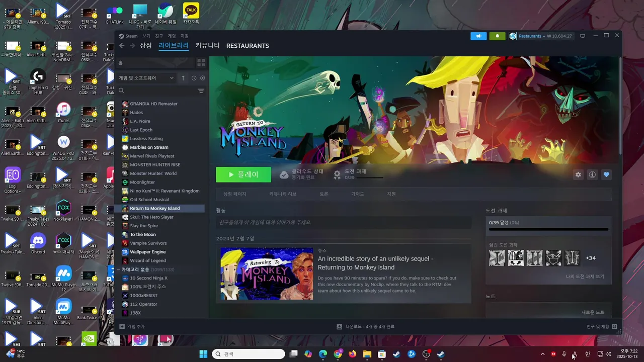Viewport: 644px width, 362px height.
Task: Toggle favorite heart for Monkey Island
Action: point(606,174)
